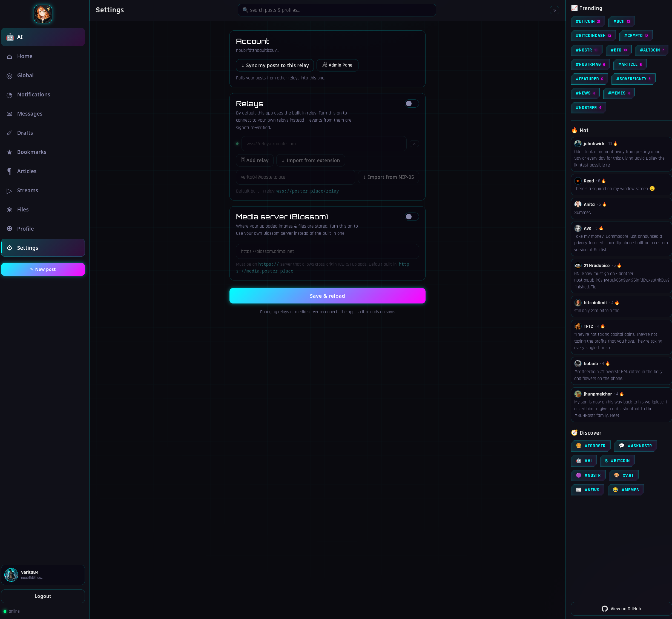Click the Blossom server URL field
The height and width of the screenshot is (619, 672).
327,251
